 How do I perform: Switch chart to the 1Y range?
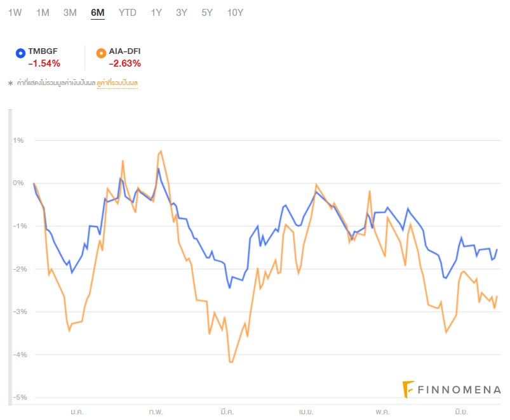[x=156, y=13]
